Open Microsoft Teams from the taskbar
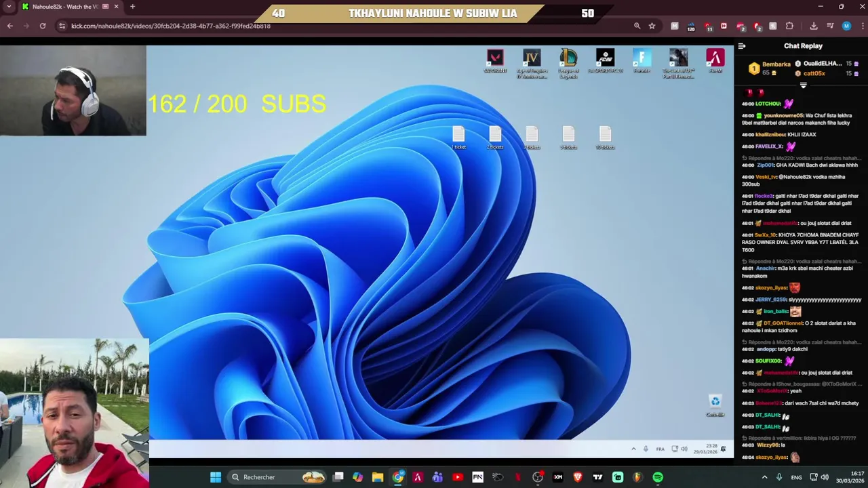Viewport: 868px width, 488px height. [437, 477]
